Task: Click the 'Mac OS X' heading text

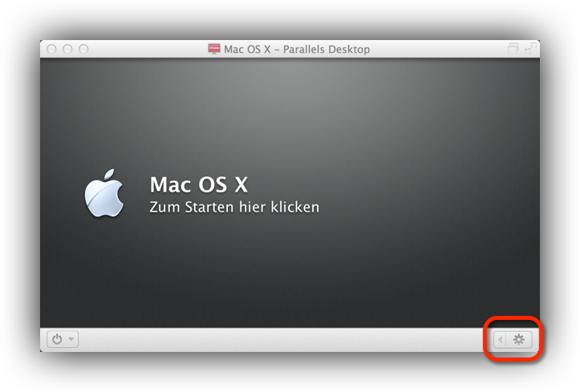Action: point(199,184)
